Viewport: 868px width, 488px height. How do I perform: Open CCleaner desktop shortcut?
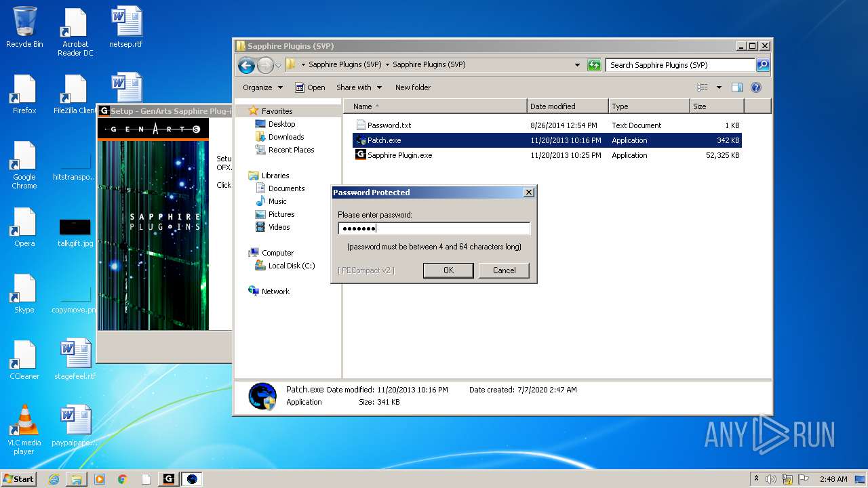pos(24,360)
